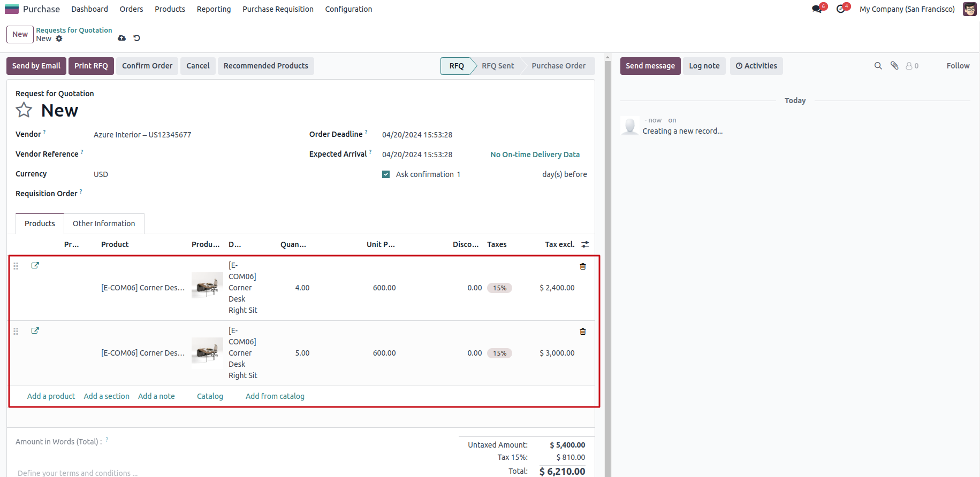Click the cloud save icon
The height and width of the screenshot is (477, 980).
point(122,38)
